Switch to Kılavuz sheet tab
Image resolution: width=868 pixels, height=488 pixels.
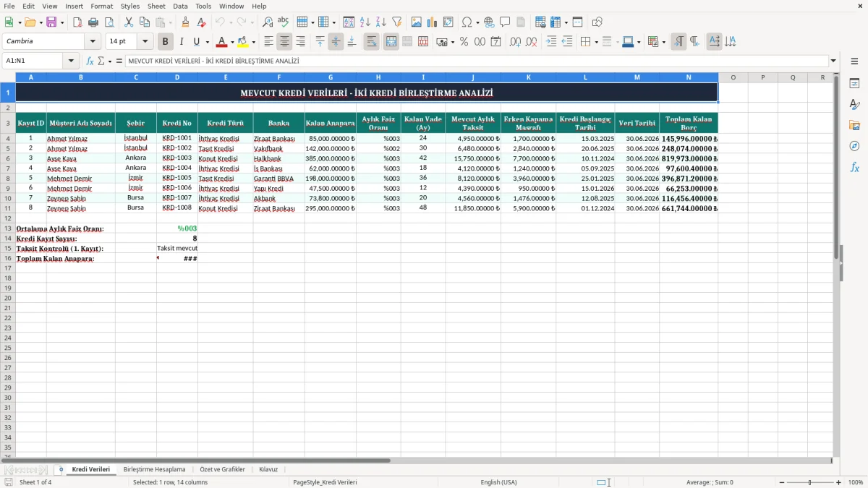point(268,470)
